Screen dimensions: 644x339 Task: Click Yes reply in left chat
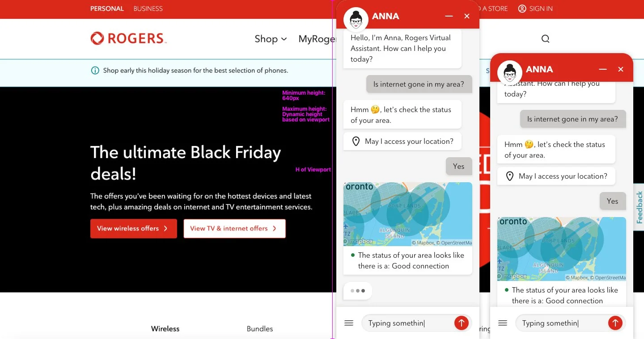pyautogui.click(x=459, y=166)
